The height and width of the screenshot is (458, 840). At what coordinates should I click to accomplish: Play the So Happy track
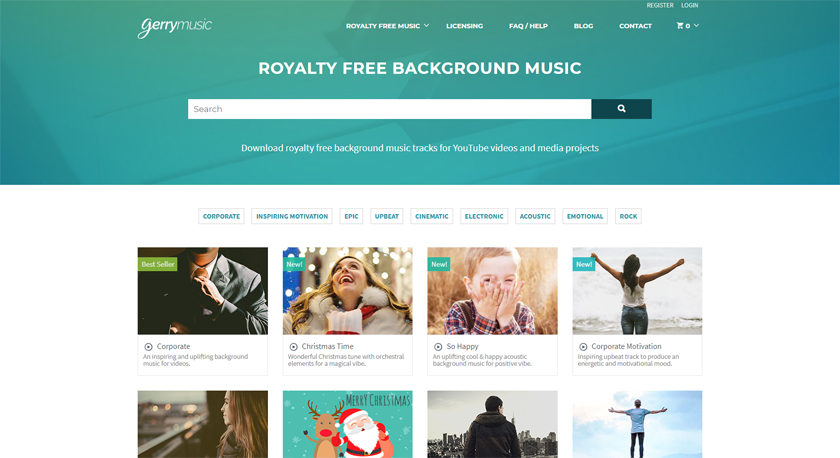[x=438, y=347]
